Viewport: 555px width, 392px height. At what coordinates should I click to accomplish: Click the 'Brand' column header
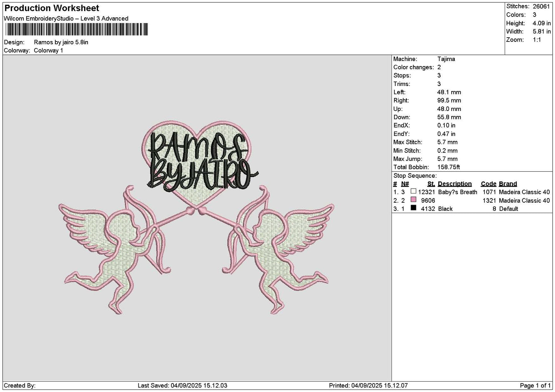click(x=508, y=184)
